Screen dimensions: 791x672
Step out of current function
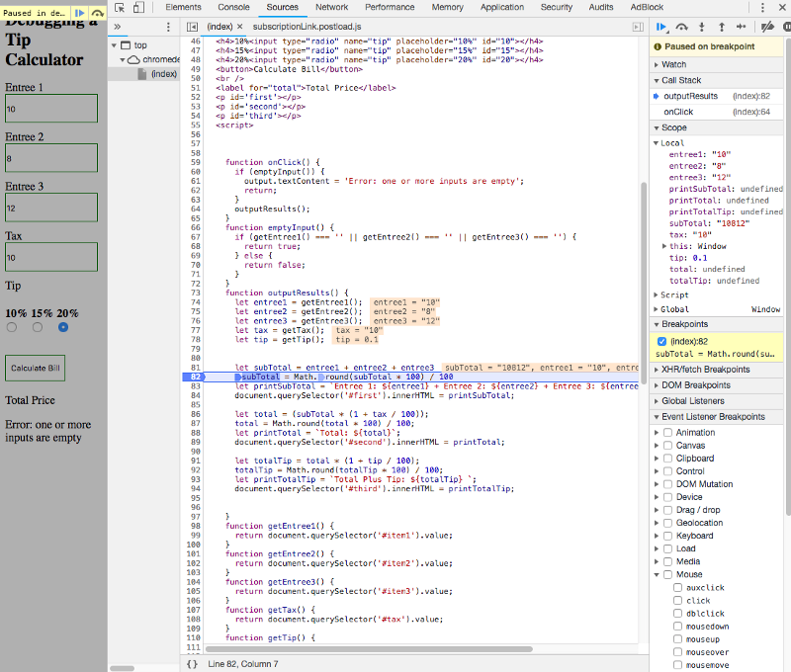pyautogui.click(x=722, y=27)
